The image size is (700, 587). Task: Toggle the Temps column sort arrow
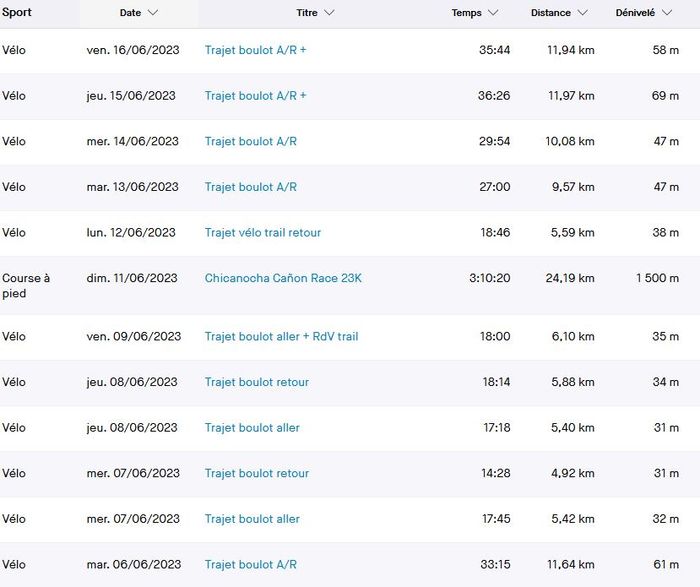click(492, 13)
